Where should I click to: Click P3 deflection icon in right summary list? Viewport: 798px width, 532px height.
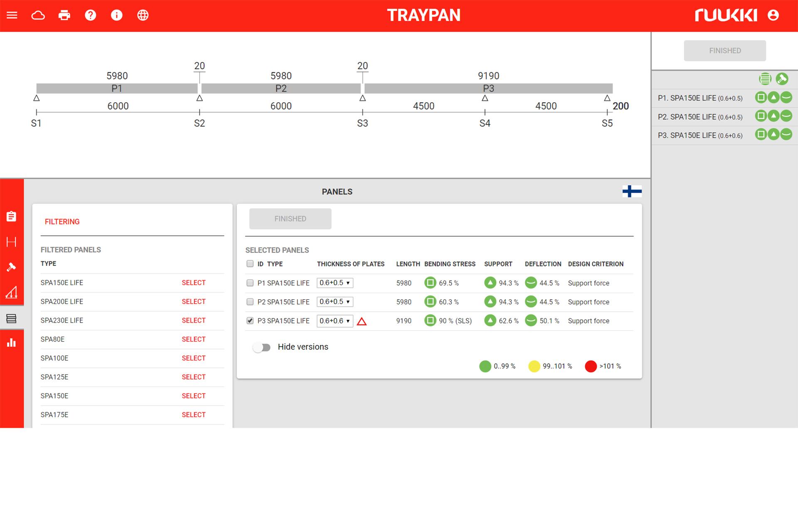786,134
